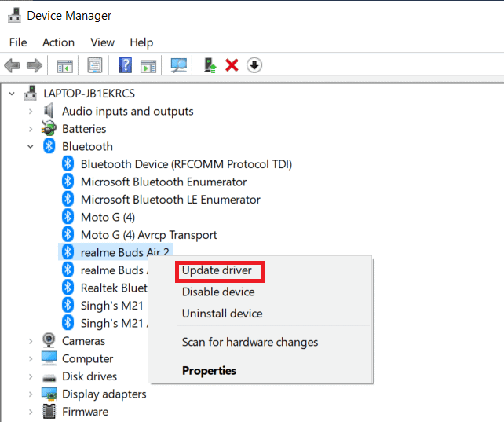Select Moto G (4) Avrcp Transport label
Image resolution: width=504 pixels, height=422 pixels.
tap(149, 235)
